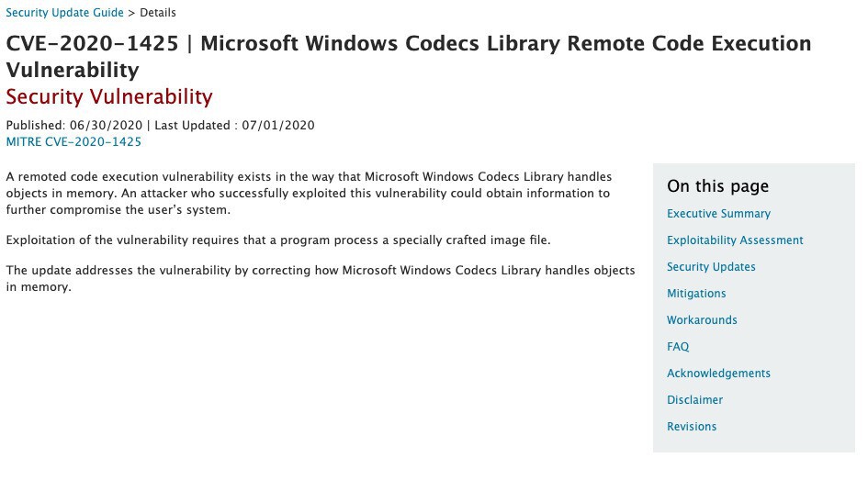Screen dimensions: 868x480
Task: Navigate to the Security Updates section
Action: pyautogui.click(x=711, y=267)
